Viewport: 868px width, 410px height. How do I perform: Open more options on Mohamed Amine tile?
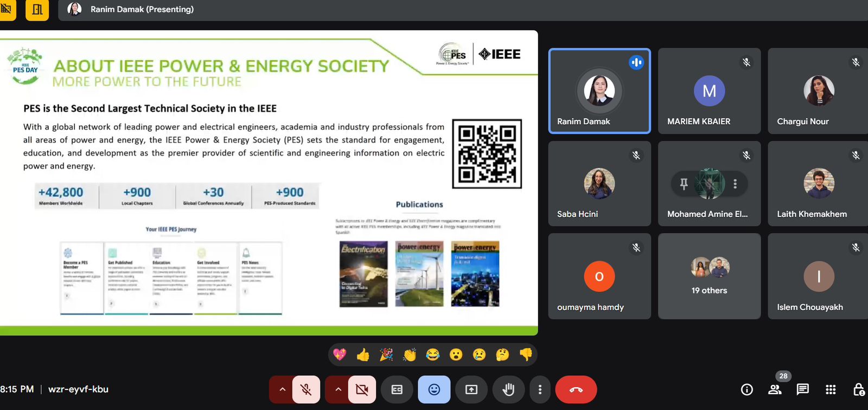tap(735, 184)
